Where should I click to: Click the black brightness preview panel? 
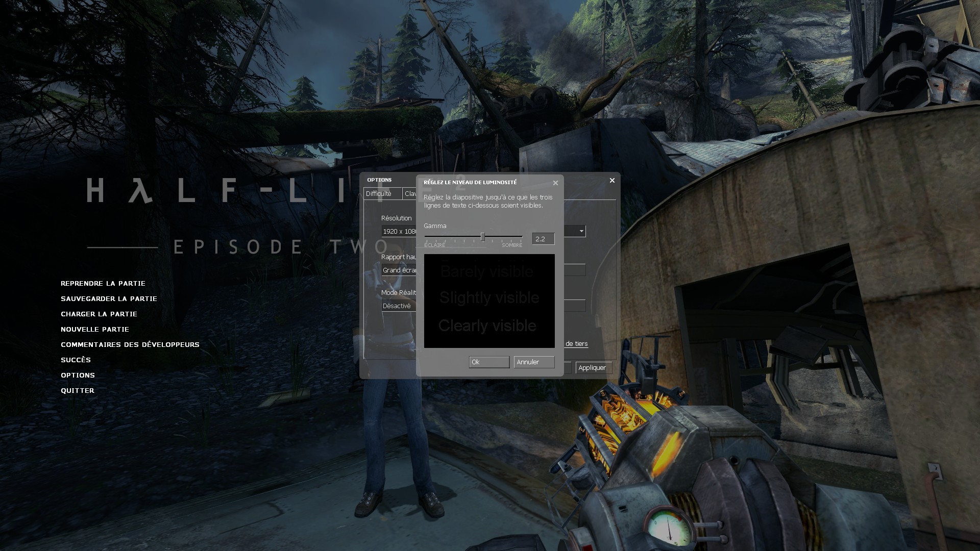point(489,301)
